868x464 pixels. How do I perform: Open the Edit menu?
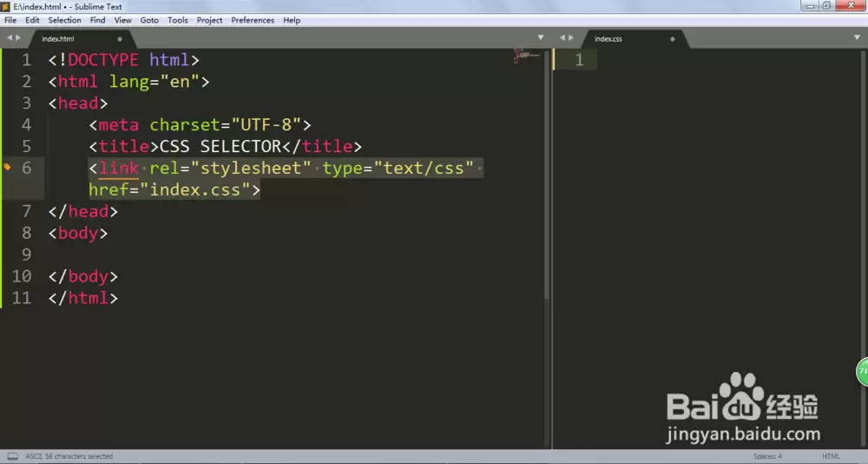(x=32, y=20)
